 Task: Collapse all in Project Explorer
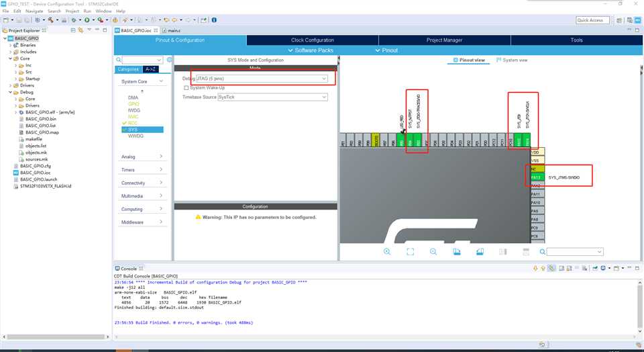point(73,30)
